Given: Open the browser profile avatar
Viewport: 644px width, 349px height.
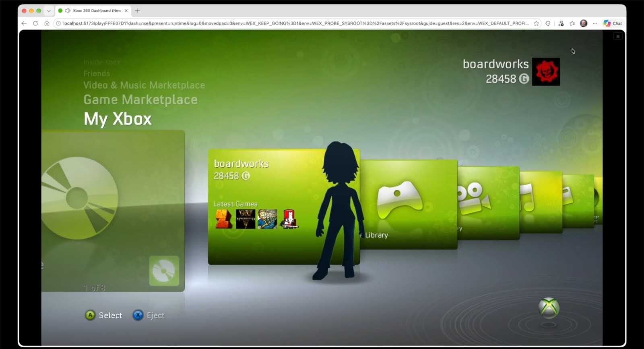Looking at the screenshot, I should (x=584, y=23).
